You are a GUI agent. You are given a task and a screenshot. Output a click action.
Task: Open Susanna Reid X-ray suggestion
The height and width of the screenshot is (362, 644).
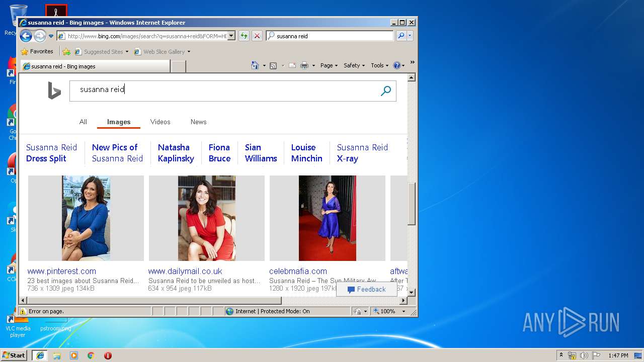(362, 153)
